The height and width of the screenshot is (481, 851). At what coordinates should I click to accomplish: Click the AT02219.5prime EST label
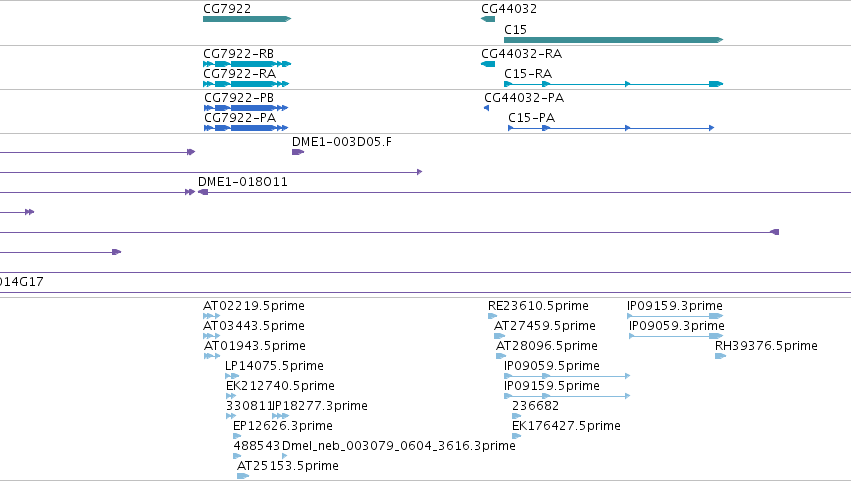pos(254,306)
